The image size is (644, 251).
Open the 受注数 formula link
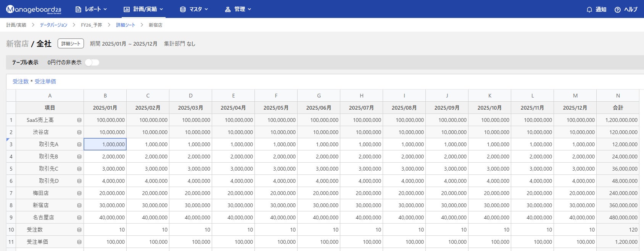tap(21, 82)
